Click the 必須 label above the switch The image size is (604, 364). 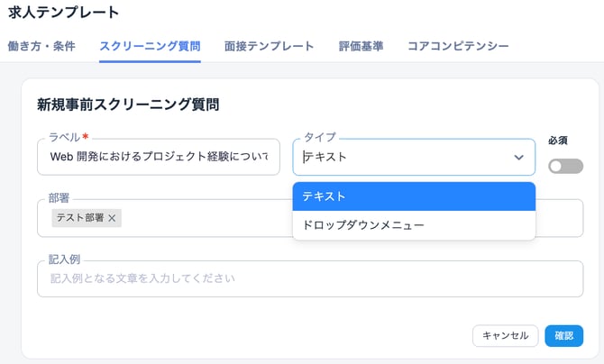coord(557,141)
